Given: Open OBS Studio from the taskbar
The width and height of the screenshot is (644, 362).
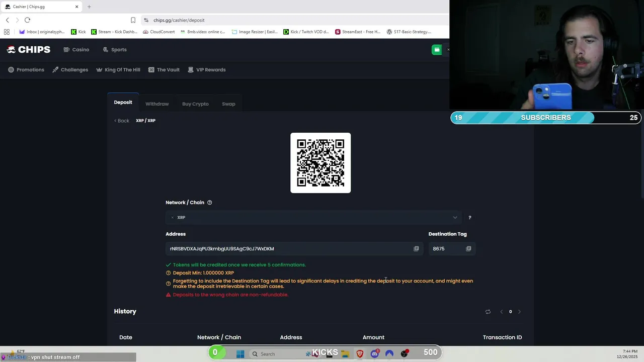Looking at the screenshot, I should click(x=404, y=354).
